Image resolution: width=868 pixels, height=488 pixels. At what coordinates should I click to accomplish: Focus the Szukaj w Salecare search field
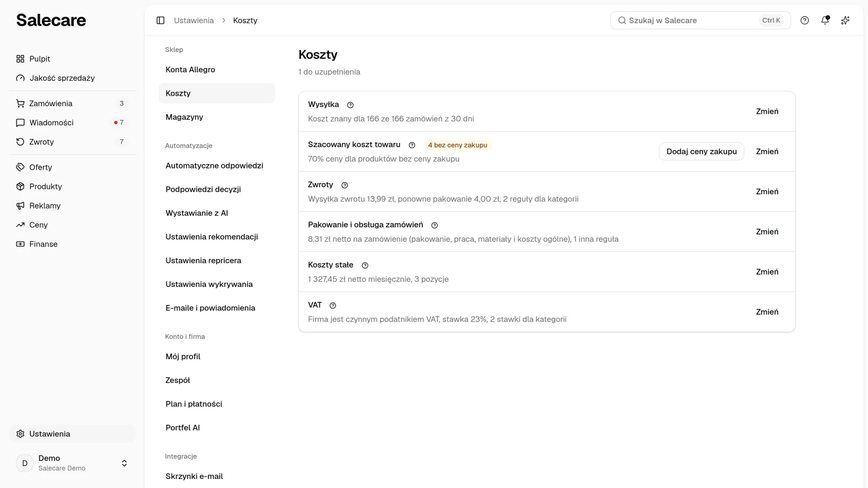(x=701, y=20)
